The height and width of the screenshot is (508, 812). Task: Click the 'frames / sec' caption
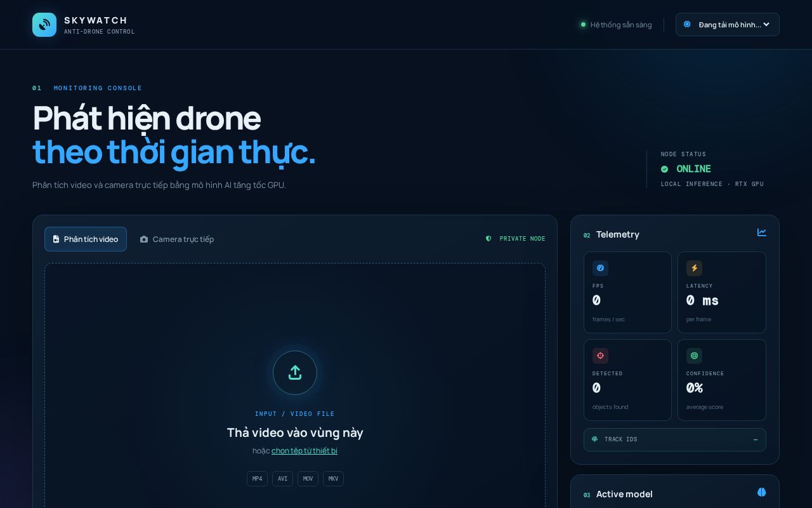(x=608, y=319)
